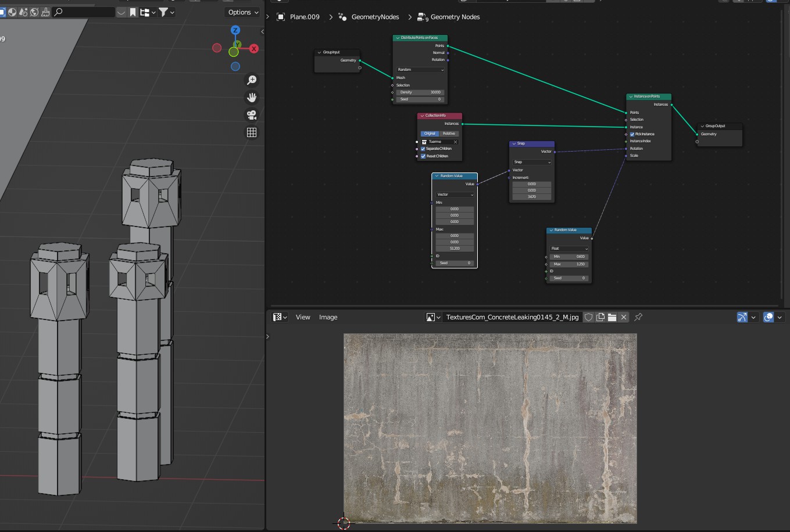Click the red X axis on navigation gizmo

pos(253,49)
